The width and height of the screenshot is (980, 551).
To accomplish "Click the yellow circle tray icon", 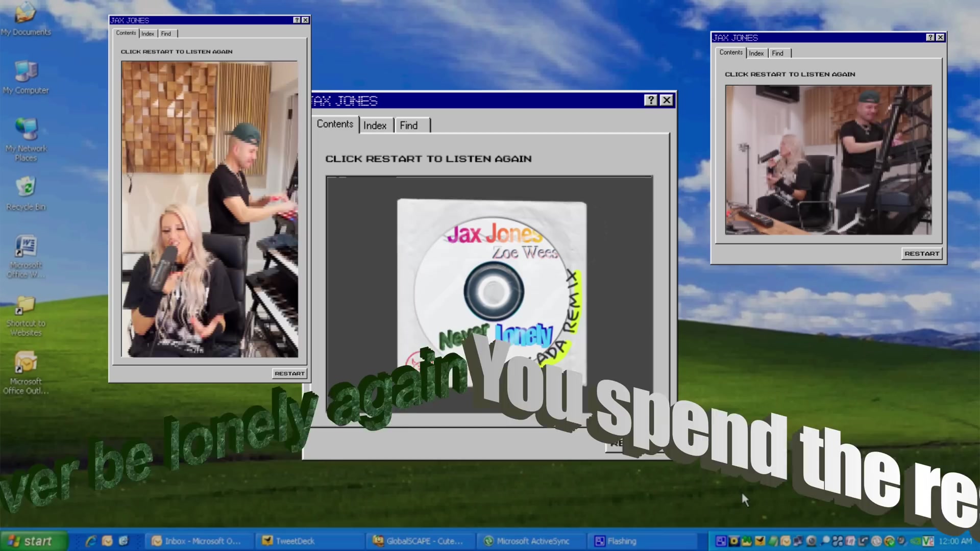I will (734, 541).
